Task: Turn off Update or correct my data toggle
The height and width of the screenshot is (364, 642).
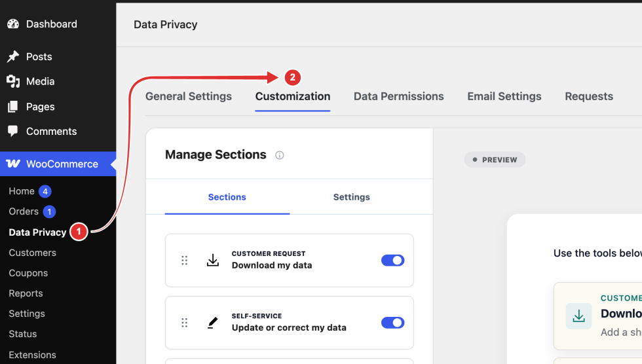Action: point(392,323)
